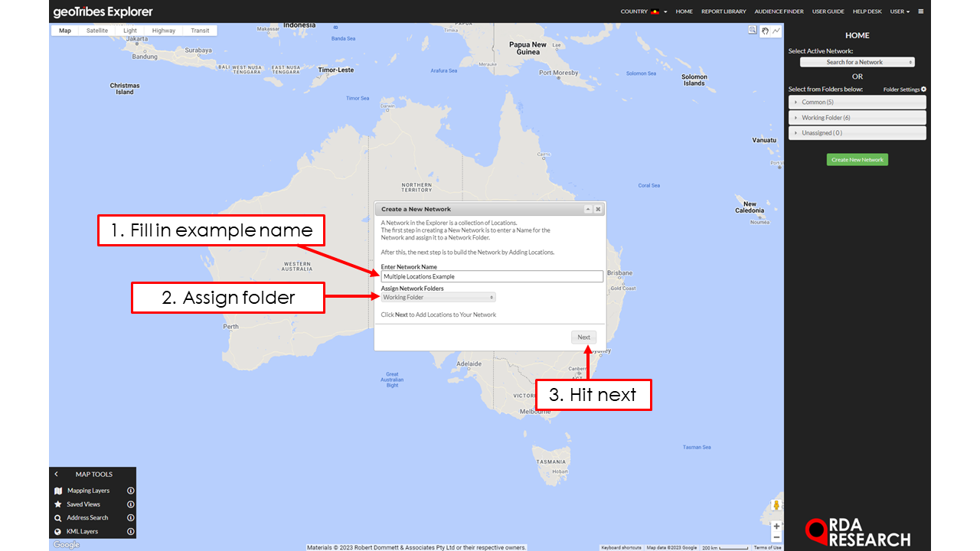Open info icon beside Mapping Layers
The width and height of the screenshot is (980, 551).
[x=131, y=491]
